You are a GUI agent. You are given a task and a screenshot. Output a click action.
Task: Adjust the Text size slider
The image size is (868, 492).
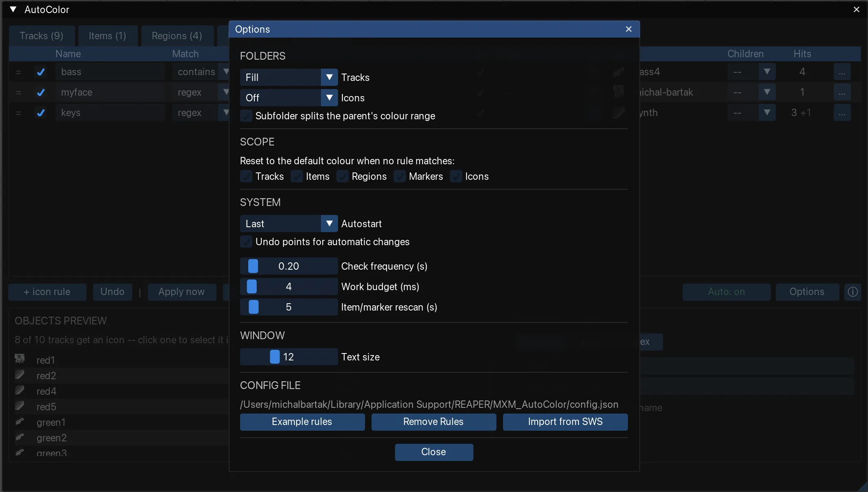click(289, 357)
